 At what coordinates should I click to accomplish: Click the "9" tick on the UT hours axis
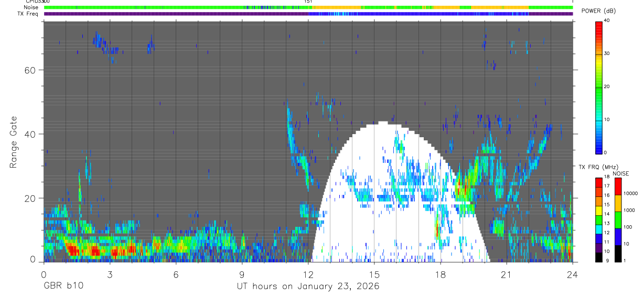point(242,274)
